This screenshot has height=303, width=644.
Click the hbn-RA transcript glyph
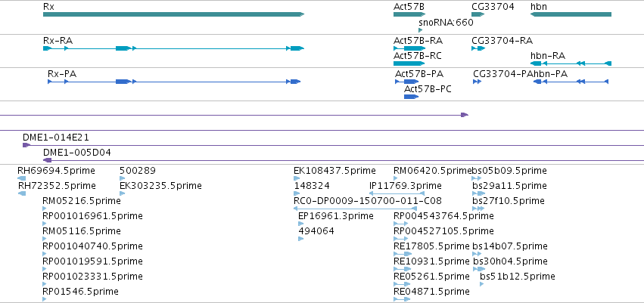point(571,63)
